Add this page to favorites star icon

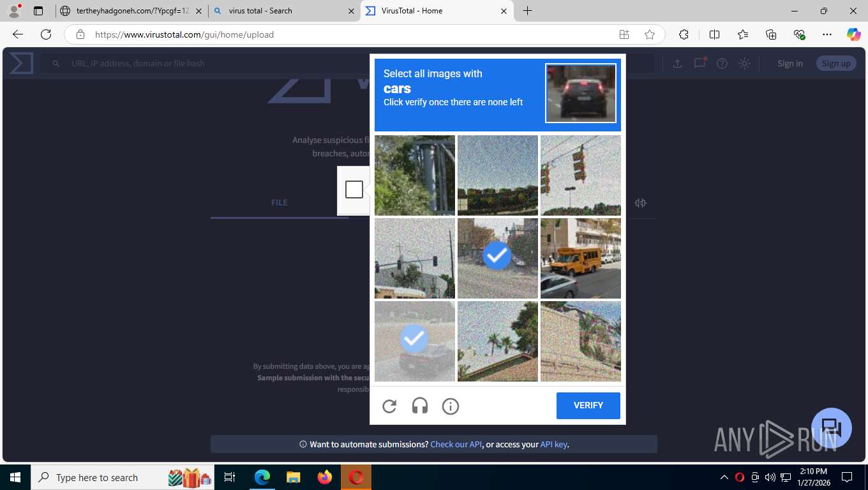coord(650,34)
